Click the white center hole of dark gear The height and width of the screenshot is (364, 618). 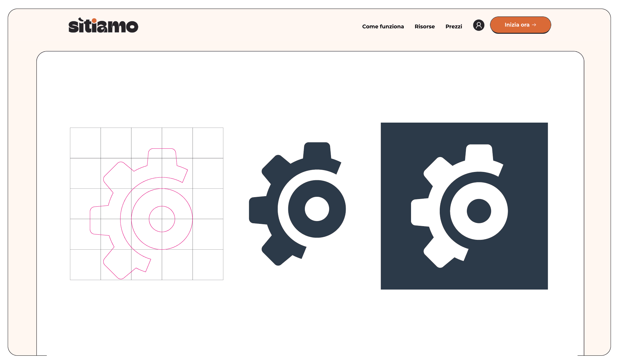click(317, 209)
